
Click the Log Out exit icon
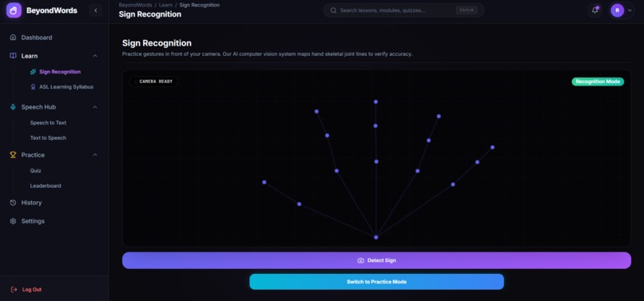click(x=14, y=290)
